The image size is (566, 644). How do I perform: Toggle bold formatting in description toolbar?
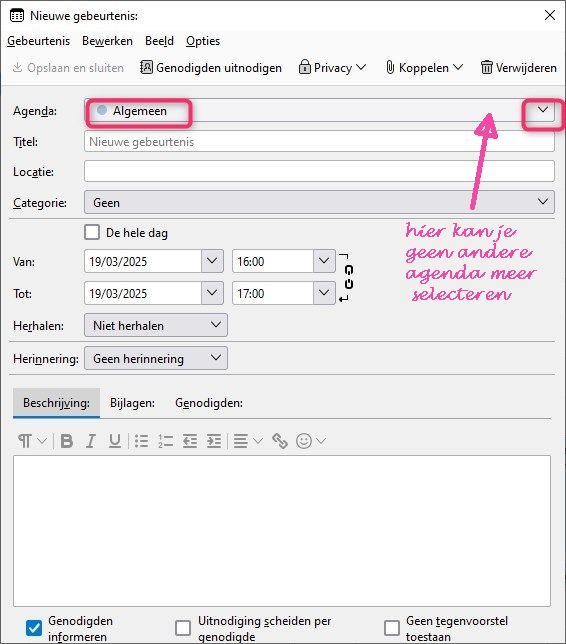click(x=67, y=441)
